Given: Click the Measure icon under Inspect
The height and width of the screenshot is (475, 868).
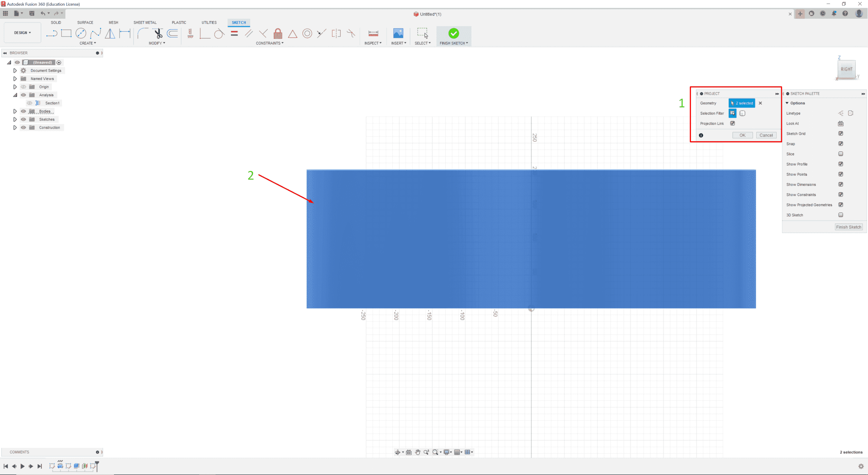Looking at the screenshot, I should [x=373, y=33].
